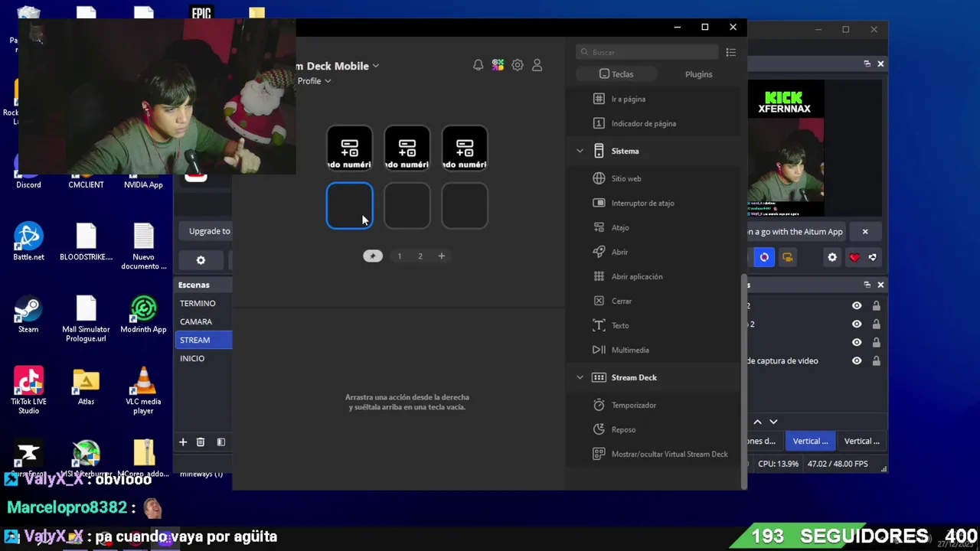Go to Stream Deck page 2

click(420, 256)
